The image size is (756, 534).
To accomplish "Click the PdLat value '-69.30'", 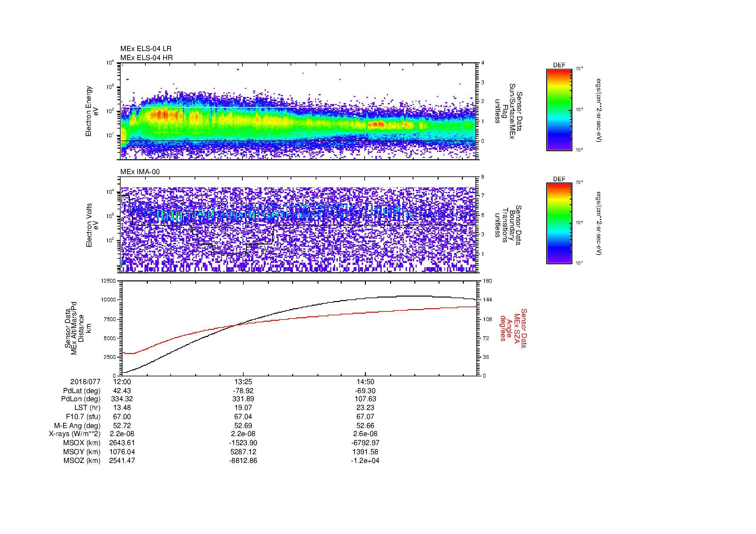I will click(365, 391).
